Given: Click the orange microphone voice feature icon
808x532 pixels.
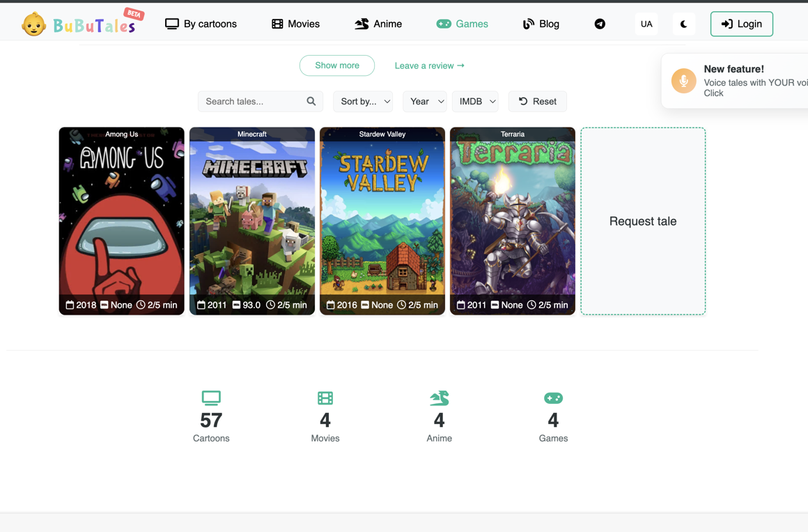Looking at the screenshot, I should (x=683, y=81).
